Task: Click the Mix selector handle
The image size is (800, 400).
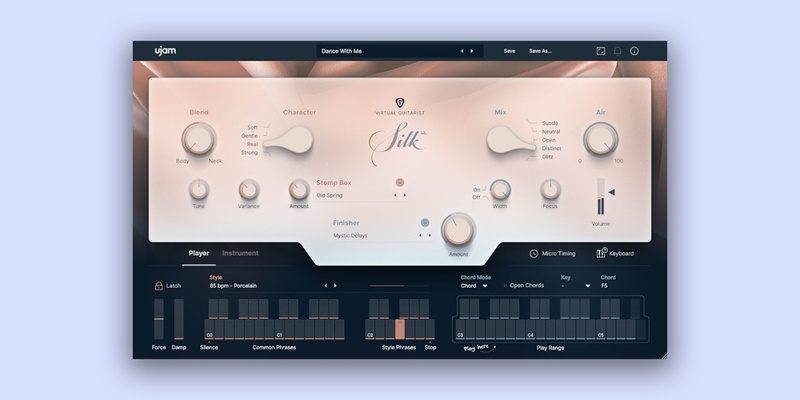Action: (511, 140)
